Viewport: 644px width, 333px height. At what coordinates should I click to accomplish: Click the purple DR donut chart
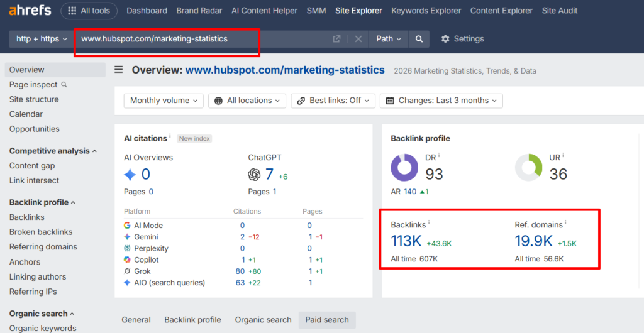[x=404, y=167]
